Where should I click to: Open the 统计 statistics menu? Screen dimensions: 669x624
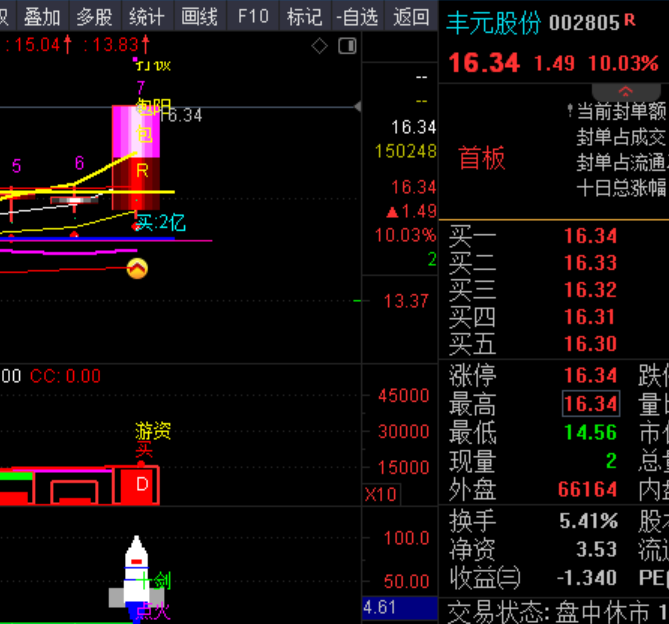coord(147,16)
